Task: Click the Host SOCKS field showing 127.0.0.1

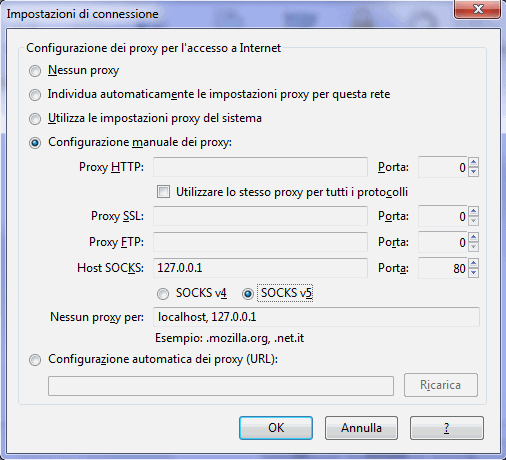Action: click(260, 268)
